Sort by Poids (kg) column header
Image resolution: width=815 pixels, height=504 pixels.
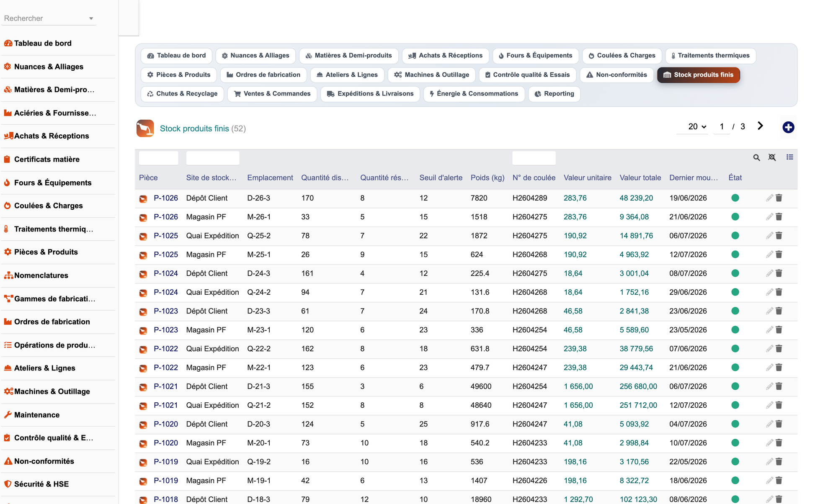[x=487, y=177]
